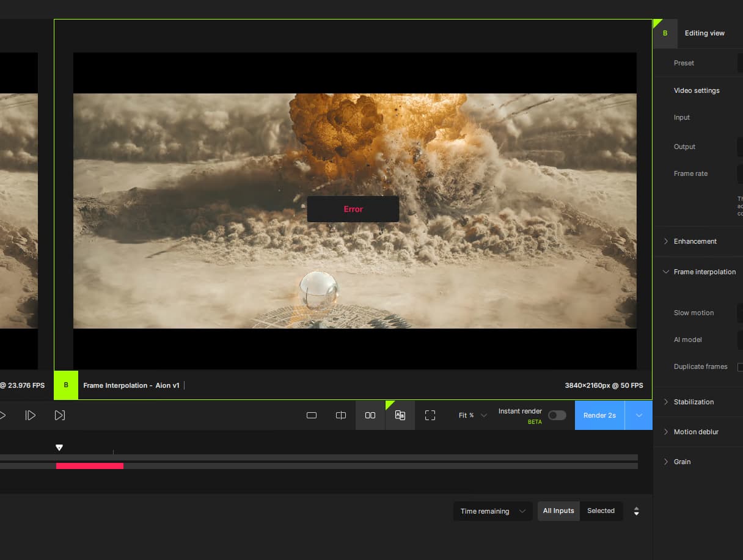The width and height of the screenshot is (743, 560).
Task: Click the A/B comparison view icon
Action: [x=400, y=415]
